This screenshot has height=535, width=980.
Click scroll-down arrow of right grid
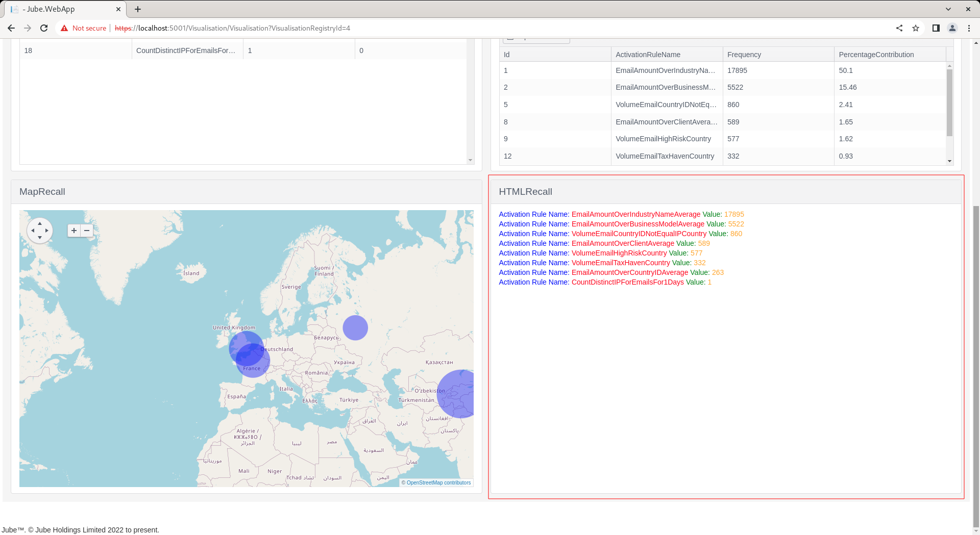[950, 161]
